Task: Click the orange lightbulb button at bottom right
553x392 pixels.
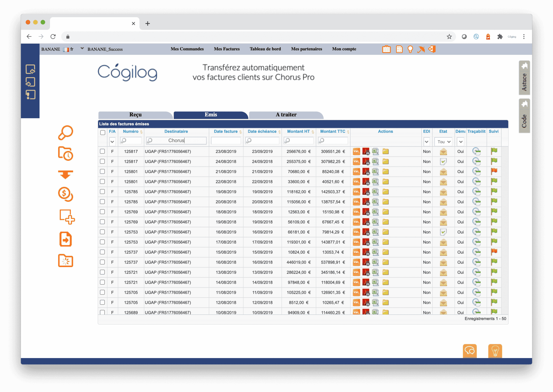Action: click(x=495, y=351)
